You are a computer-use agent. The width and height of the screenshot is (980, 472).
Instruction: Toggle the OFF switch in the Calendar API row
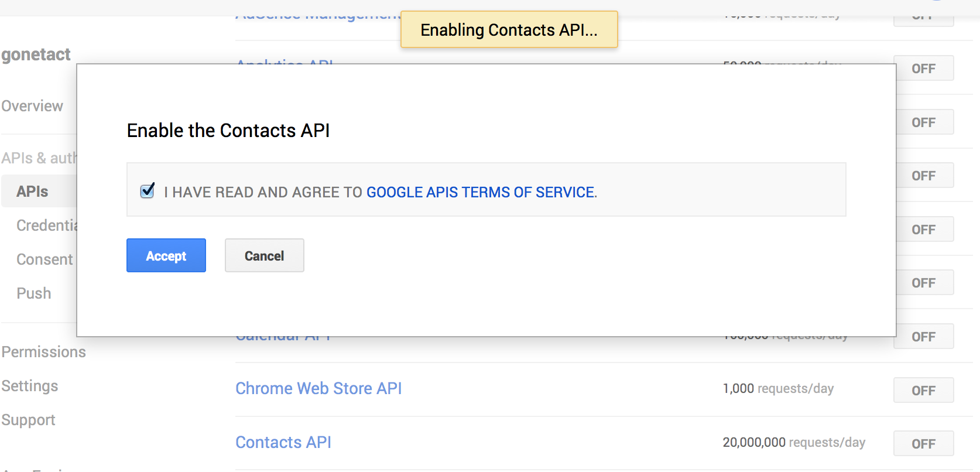[x=924, y=336]
